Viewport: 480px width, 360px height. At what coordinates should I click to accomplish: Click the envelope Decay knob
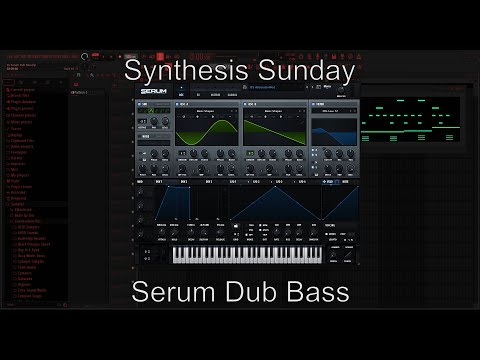[191, 233]
